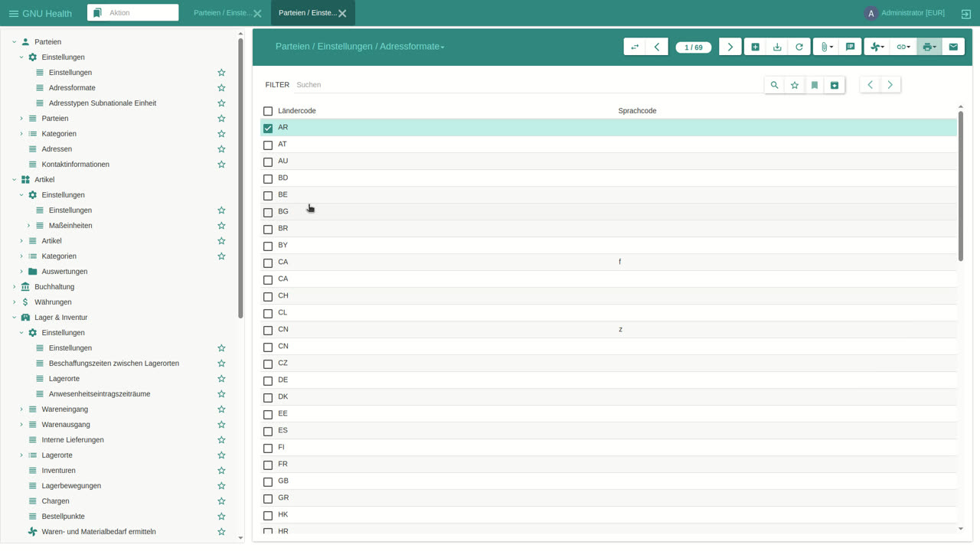Expand the Auswertungen tree node
The image size is (980, 551).
click(21, 272)
